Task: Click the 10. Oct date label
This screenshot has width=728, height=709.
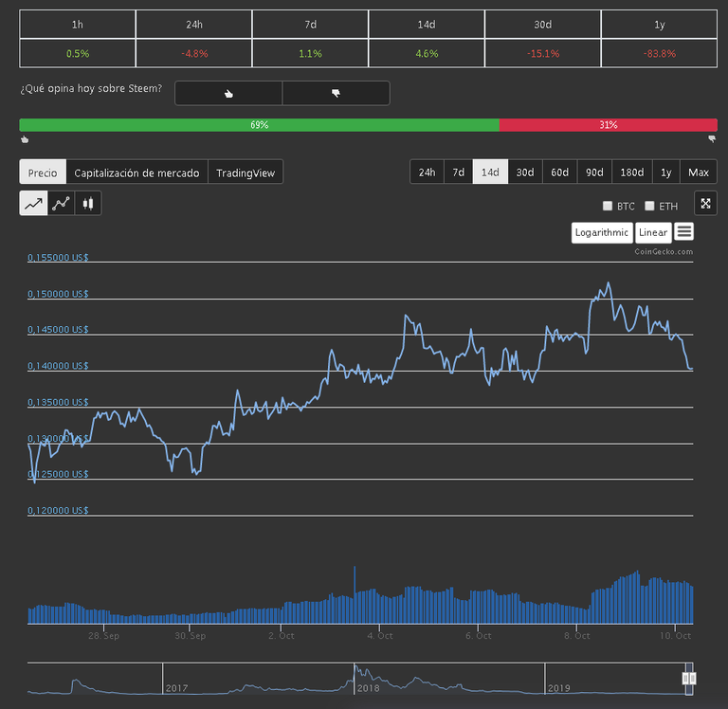Action: click(675, 636)
